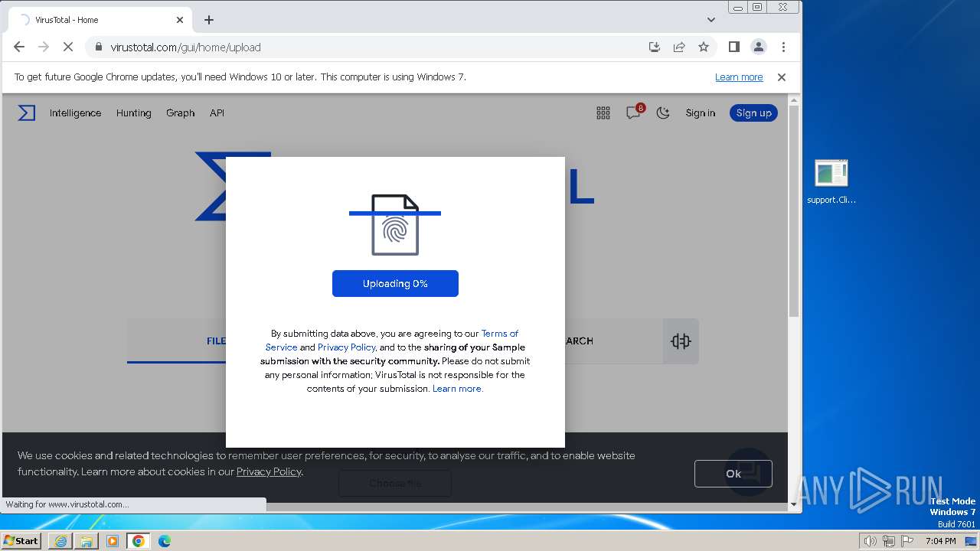This screenshot has width=980, height=551.
Task: Open the Hunting menu
Action: (134, 113)
